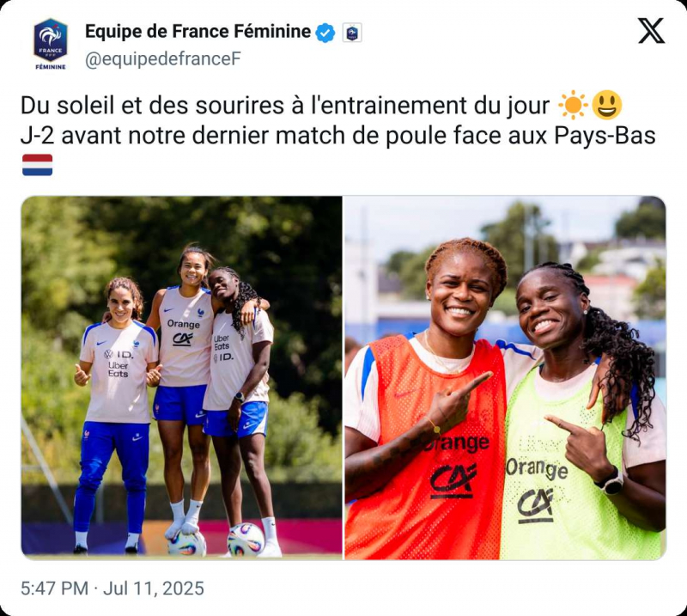Click the blue verified checkmark badge

coord(325,33)
